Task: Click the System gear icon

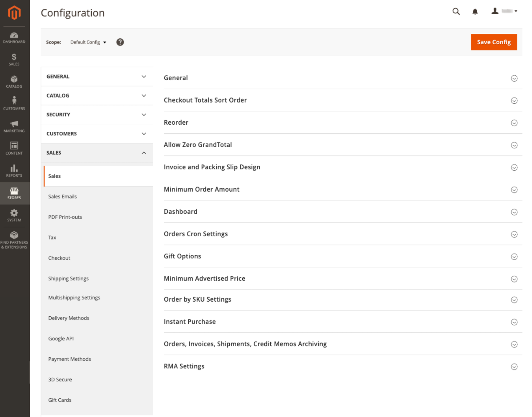Action: click(14, 215)
